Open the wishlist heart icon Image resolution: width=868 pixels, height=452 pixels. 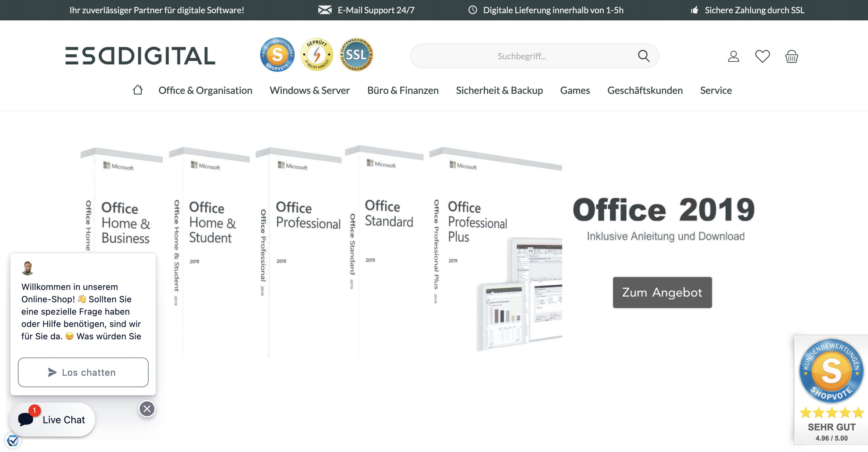[x=763, y=56]
